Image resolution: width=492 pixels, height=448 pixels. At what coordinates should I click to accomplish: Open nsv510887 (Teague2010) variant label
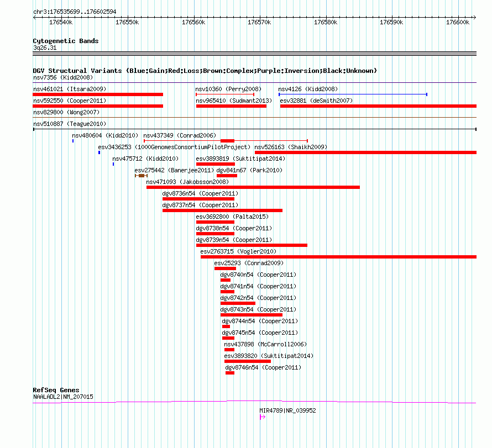pyautogui.click(x=70, y=124)
